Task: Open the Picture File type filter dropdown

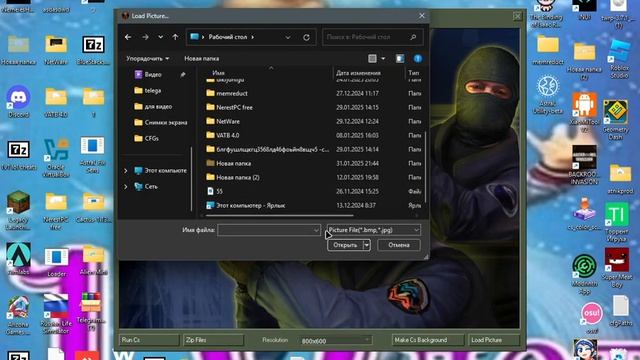Action: (x=373, y=230)
